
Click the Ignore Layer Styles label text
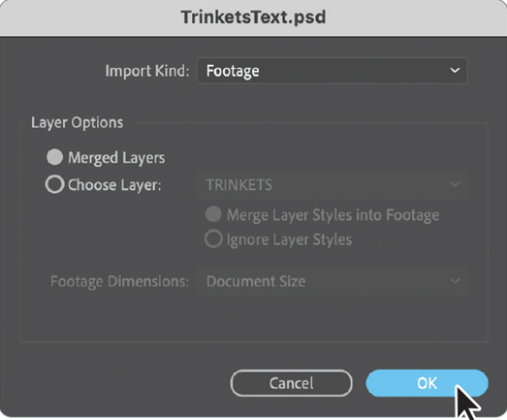pos(289,241)
